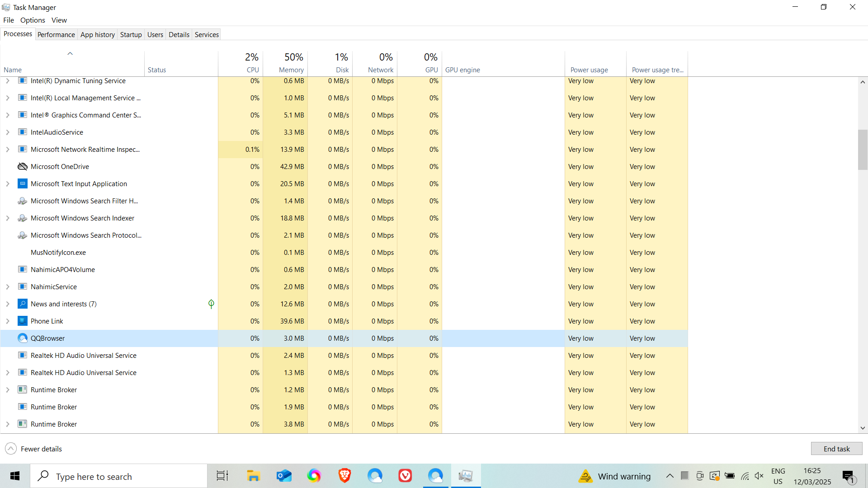This screenshot has width=868, height=488.
Task: Switch to the App history tab
Action: pyautogui.click(x=98, y=35)
